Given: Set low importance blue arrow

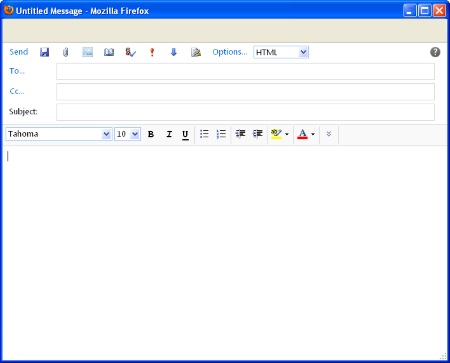Looking at the screenshot, I should tap(174, 52).
